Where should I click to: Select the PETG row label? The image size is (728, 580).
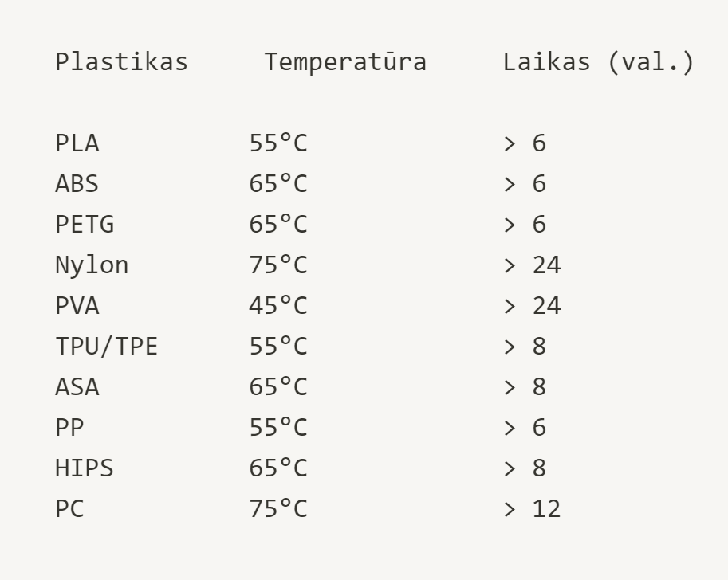[x=85, y=225]
